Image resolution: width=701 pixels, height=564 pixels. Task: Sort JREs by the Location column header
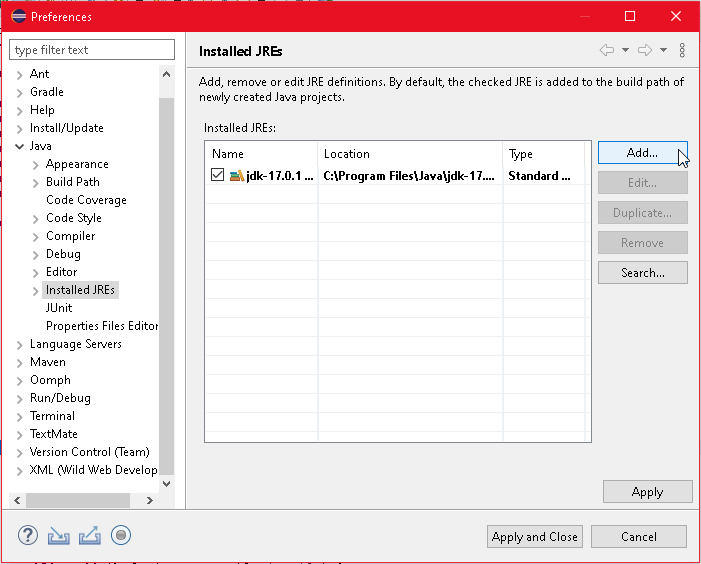click(410, 154)
